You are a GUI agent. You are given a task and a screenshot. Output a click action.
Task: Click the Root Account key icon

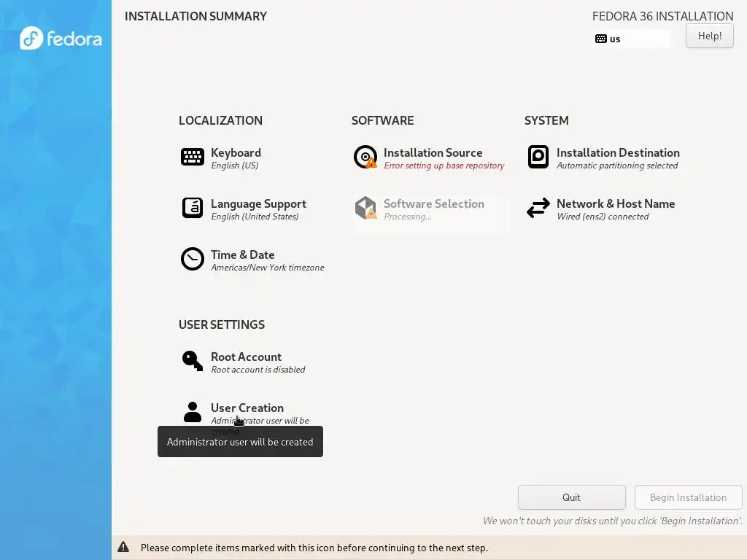coord(193,361)
